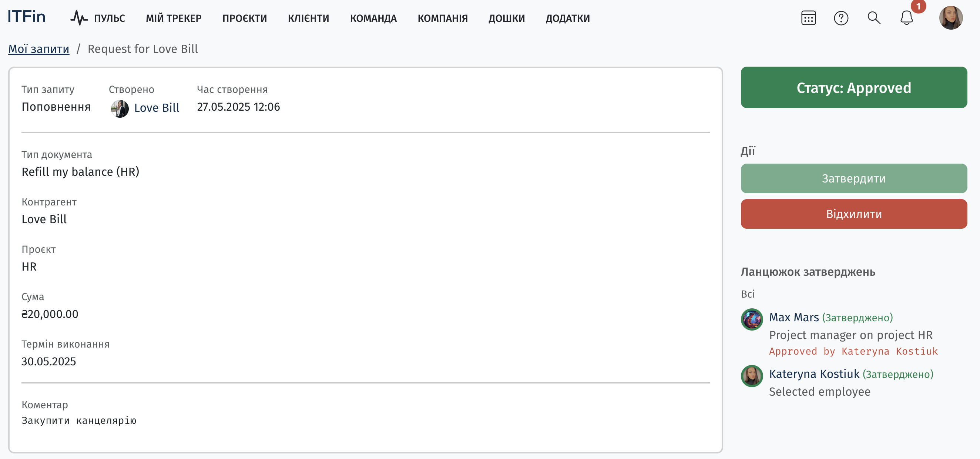Return to Мої запити breadcrumb link
The height and width of the screenshot is (459, 980).
tap(39, 49)
